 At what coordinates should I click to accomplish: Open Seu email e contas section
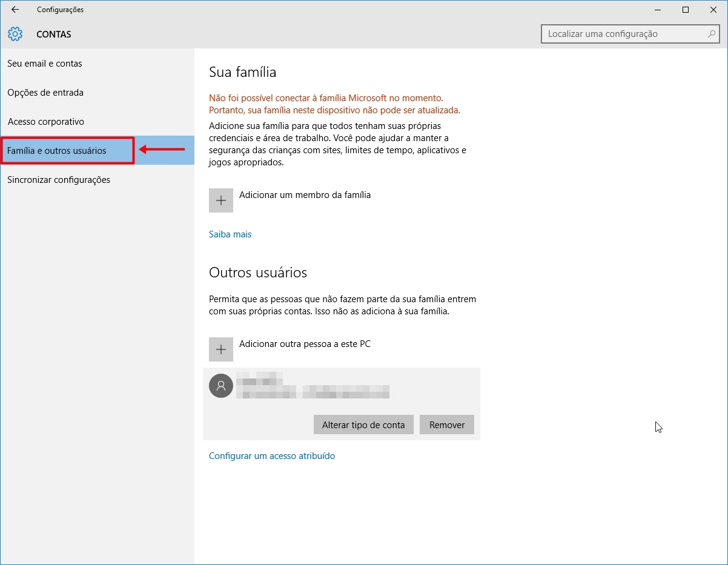pyautogui.click(x=97, y=64)
